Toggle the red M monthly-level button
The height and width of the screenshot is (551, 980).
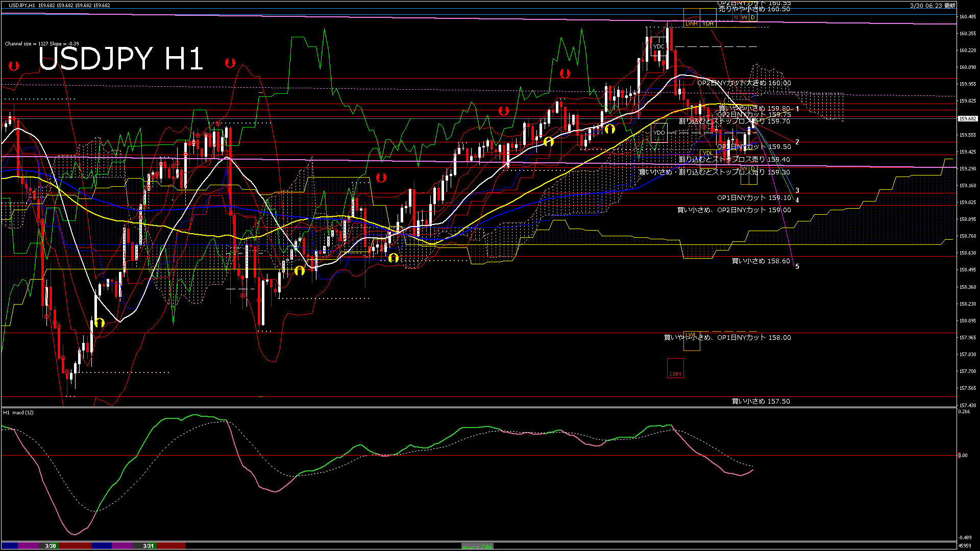pos(736,17)
